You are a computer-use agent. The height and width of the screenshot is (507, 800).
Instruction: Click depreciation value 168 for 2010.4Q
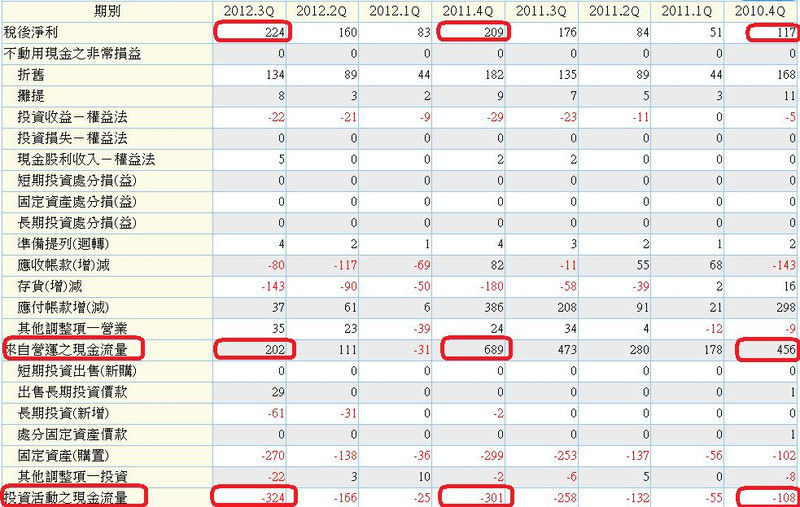(x=786, y=75)
